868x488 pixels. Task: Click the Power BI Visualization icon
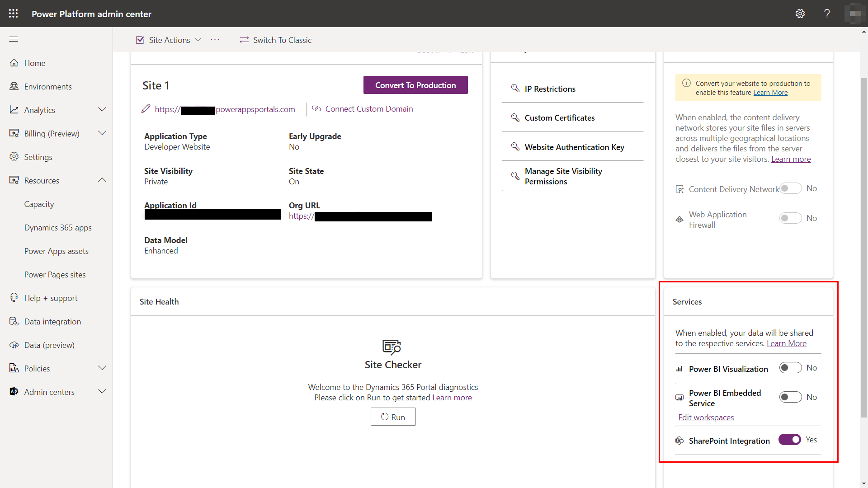(679, 368)
